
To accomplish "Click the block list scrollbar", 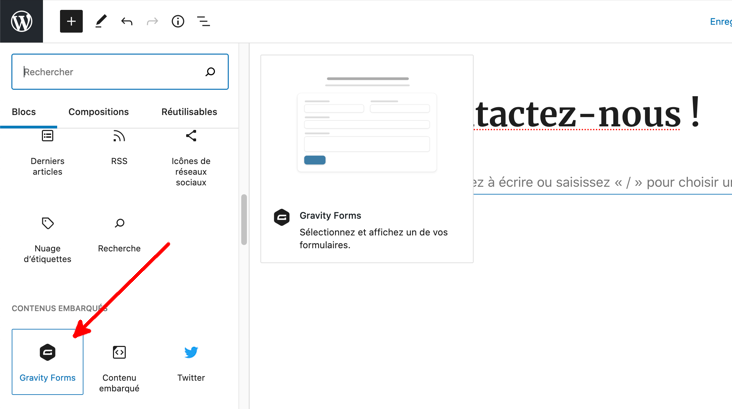I will (x=244, y=220).
